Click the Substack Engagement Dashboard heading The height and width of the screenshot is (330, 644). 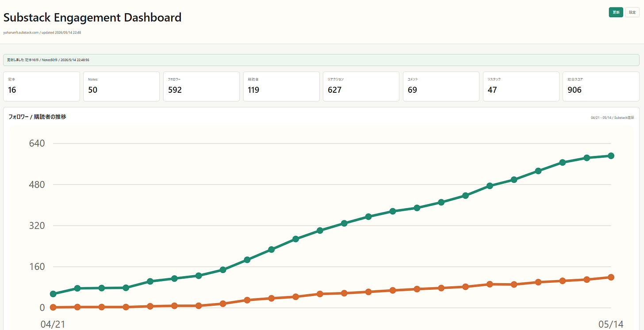click(x=92, y=18)
